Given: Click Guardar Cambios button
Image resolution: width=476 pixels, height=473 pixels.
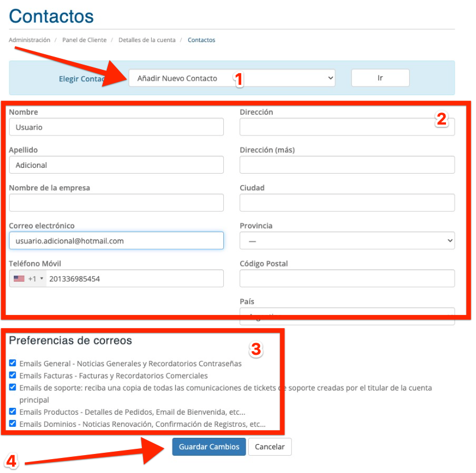Looking at the screenshot, I should pyautogui.click(x=209, y=447).
